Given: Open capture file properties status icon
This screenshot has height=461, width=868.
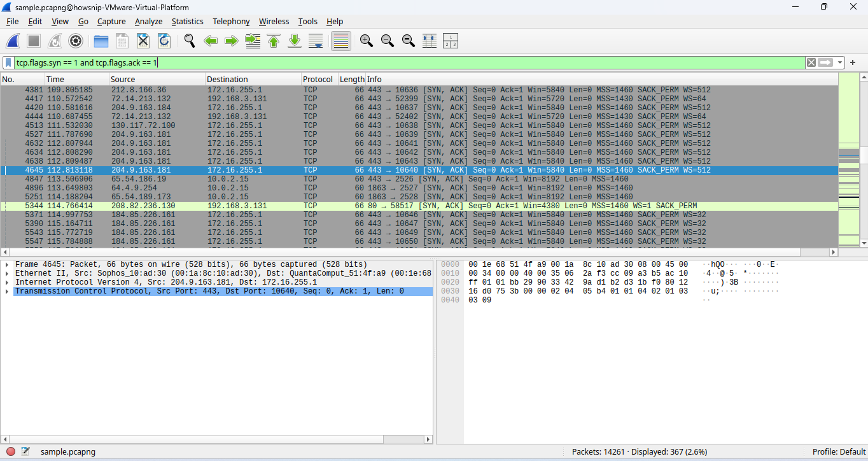Looking at the screenshot, I should click(25, 451).
